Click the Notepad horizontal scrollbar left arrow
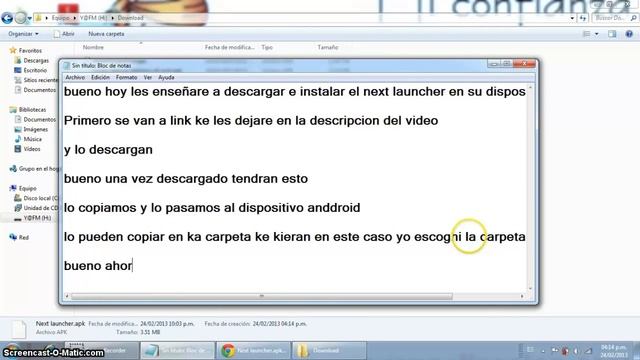The height and width of the screenshot is (360, 640). [67, 296]
